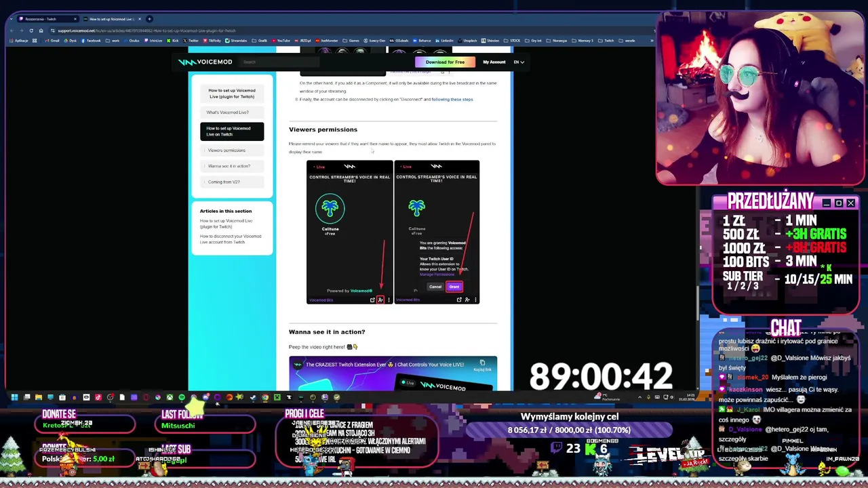Click the 'Wanna see it in action?' heading
The image size is (868, 488).
pos(327,332)
